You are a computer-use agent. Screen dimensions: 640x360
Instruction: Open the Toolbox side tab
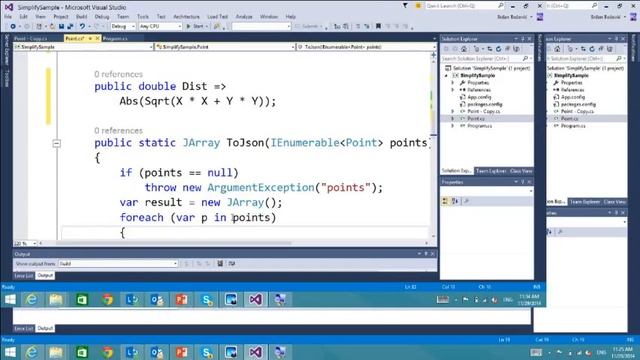point(7,78)
